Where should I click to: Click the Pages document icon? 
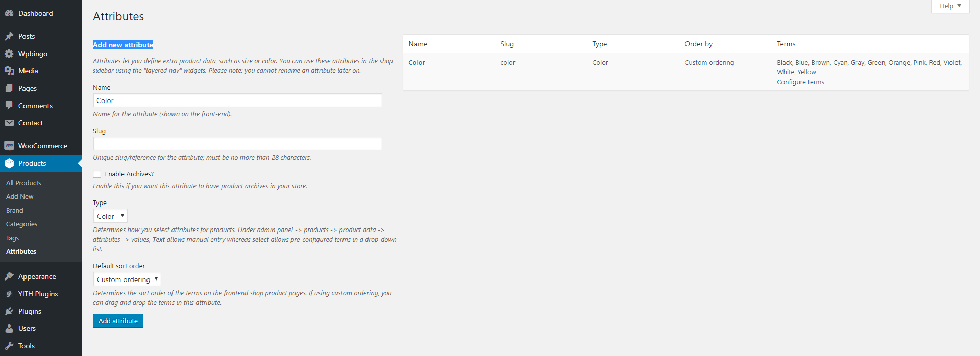[x=9, y=88]
